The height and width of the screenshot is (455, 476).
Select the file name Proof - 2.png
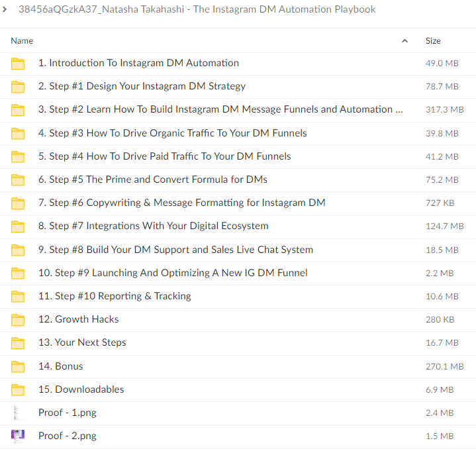[x=68, y=436]
